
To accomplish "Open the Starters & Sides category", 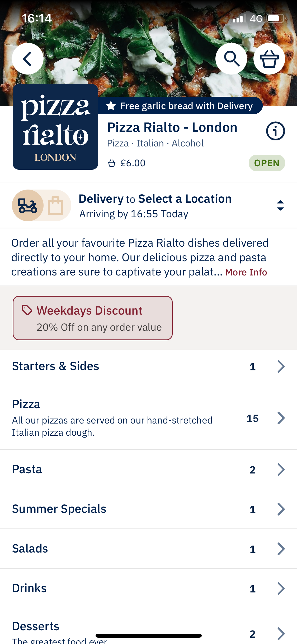I will tap(148, 366).
